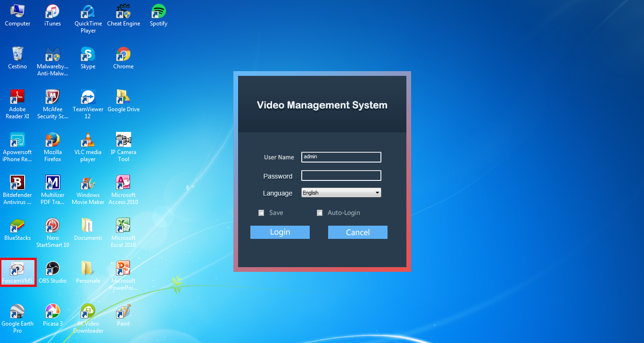
Task: Click the Spotify desktop icon
Action: coord(158,16)
